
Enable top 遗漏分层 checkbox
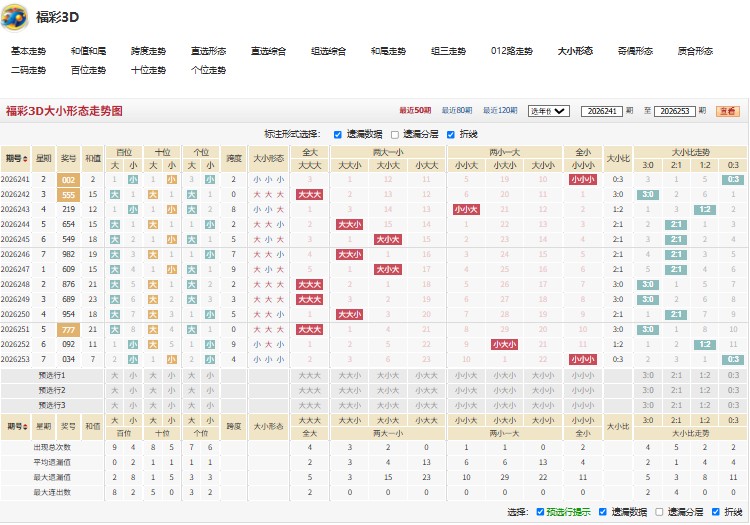click(395, 134)
